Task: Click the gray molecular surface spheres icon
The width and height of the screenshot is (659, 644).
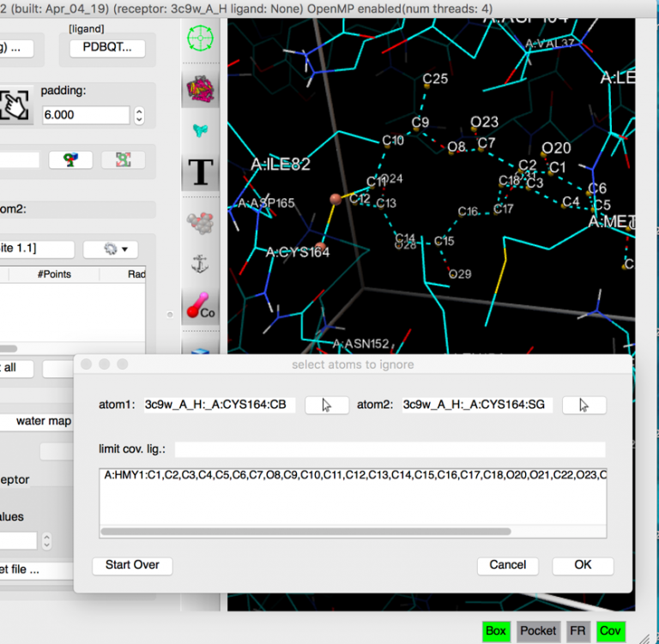Action: (x=200, y=222)
